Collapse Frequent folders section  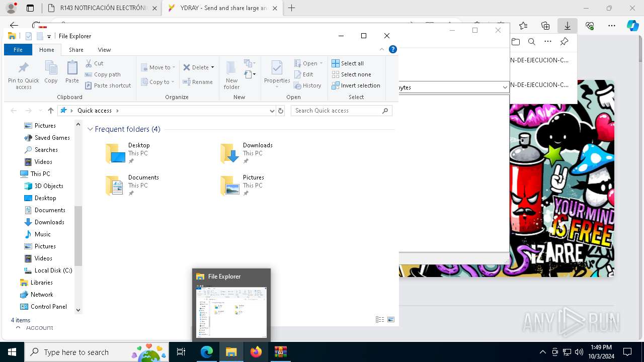90,129
